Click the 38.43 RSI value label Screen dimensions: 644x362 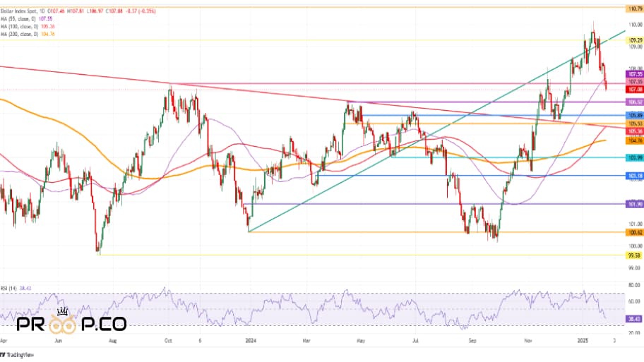coord(635,319)
